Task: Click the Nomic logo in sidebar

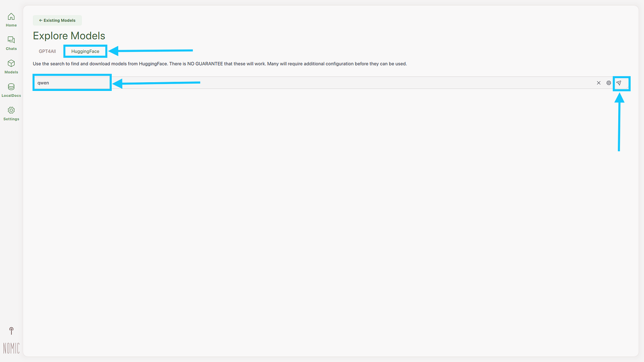Action: coord(11,348)
